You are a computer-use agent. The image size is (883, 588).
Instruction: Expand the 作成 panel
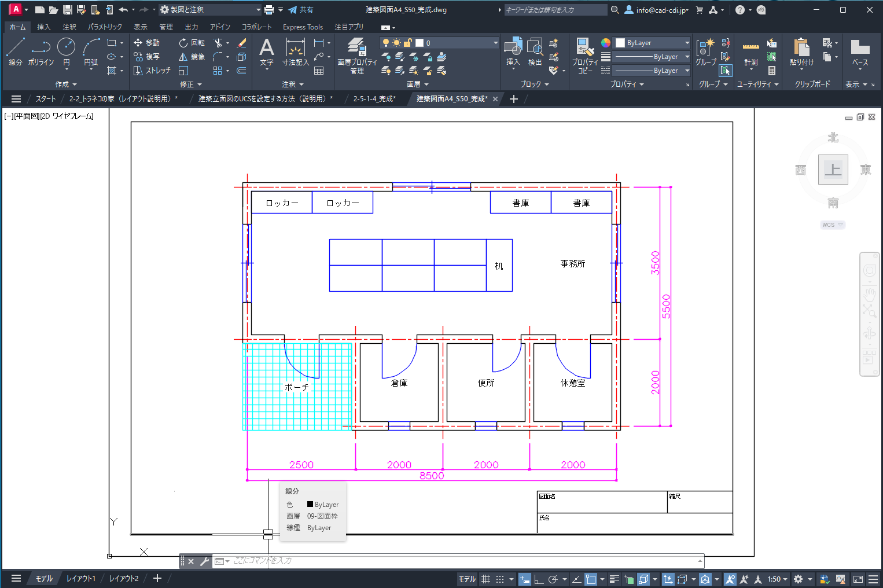(66, 84)
